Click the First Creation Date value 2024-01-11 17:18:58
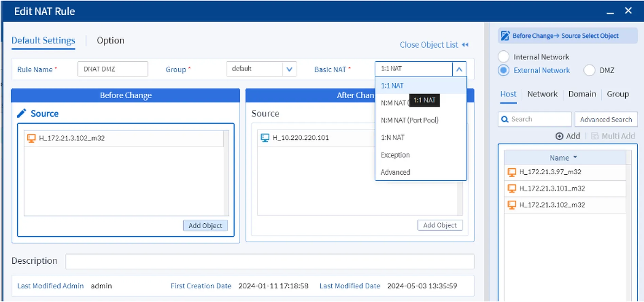Screen dimensions: 644x302 pyautogui.click(x=273, y=286)
